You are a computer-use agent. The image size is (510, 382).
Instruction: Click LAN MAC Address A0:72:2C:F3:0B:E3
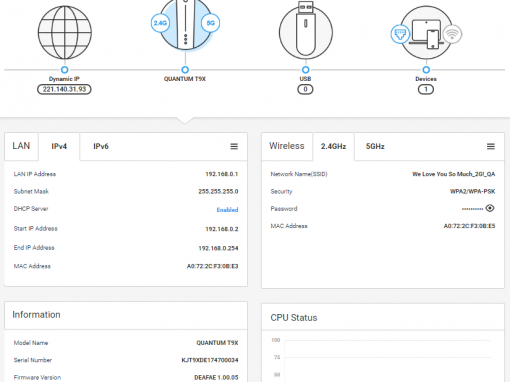[212, 266]
